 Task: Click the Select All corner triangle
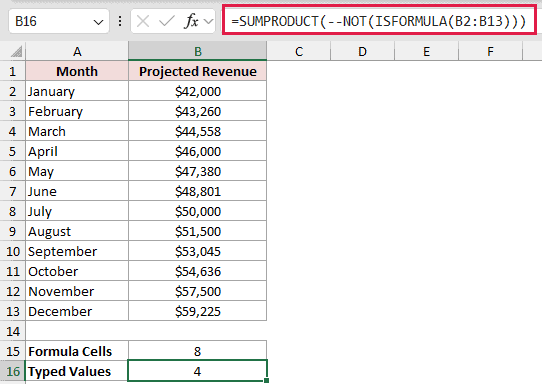click(16, 51)
